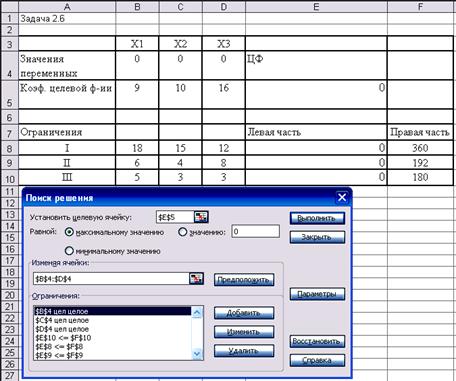The width and height of the screenshot is (456, 381).
Task: Select column D header
Action: (x=224, y=6)
